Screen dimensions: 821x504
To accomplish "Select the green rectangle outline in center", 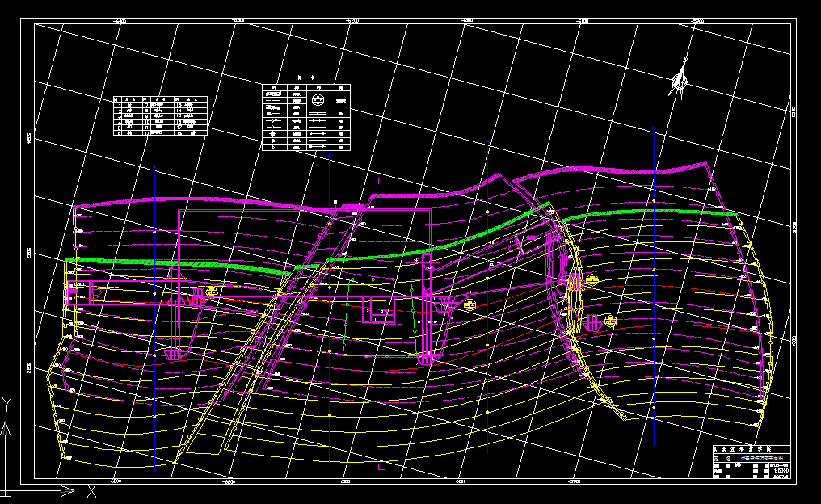I will point(380,317).
